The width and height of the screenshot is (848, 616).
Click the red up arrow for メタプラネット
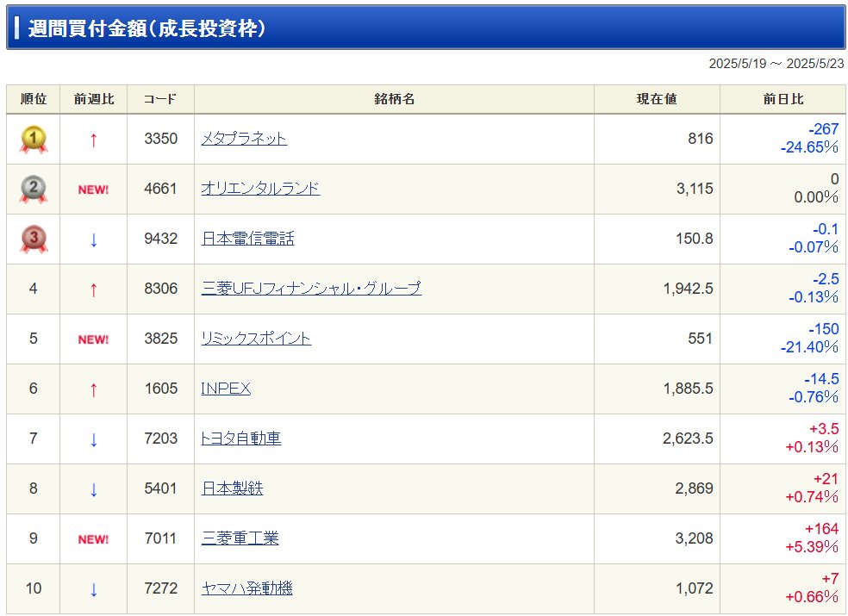(94, 140)
